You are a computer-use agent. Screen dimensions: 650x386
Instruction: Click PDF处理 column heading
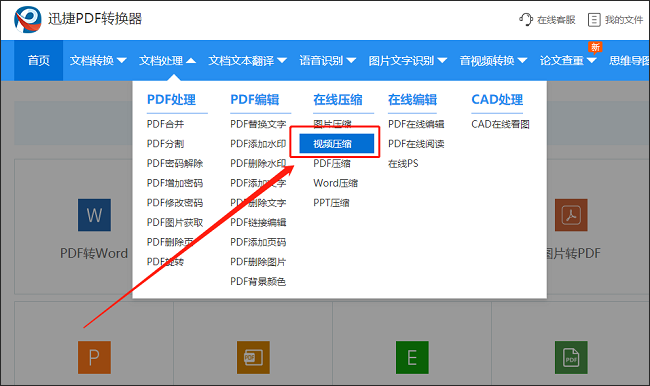coord(171,100)
